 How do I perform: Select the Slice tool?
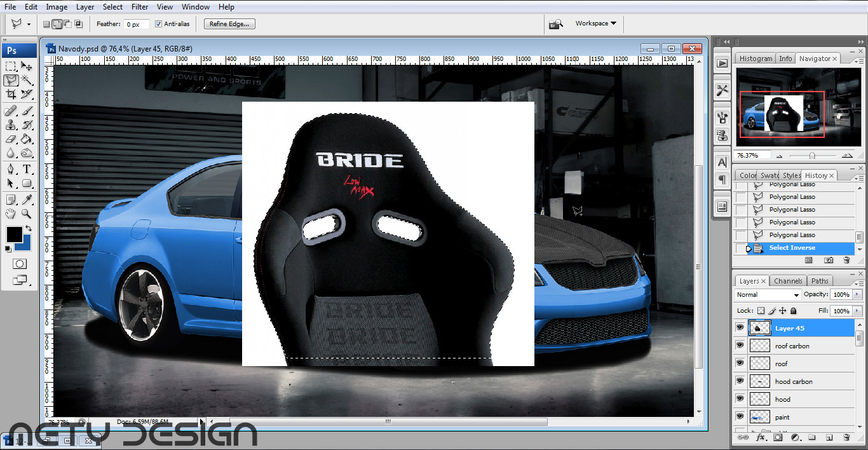click(x=27, y=94)
